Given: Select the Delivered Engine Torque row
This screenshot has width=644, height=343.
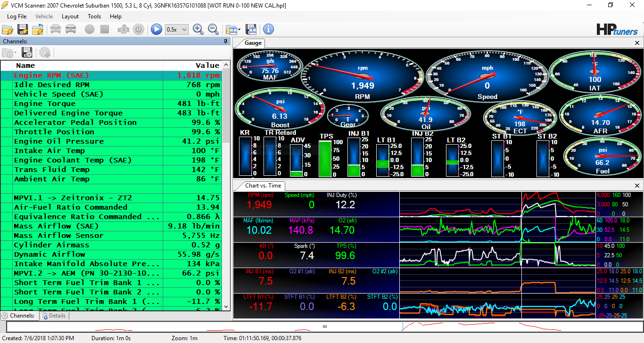Looking at the screenshot, I should 111,113.
